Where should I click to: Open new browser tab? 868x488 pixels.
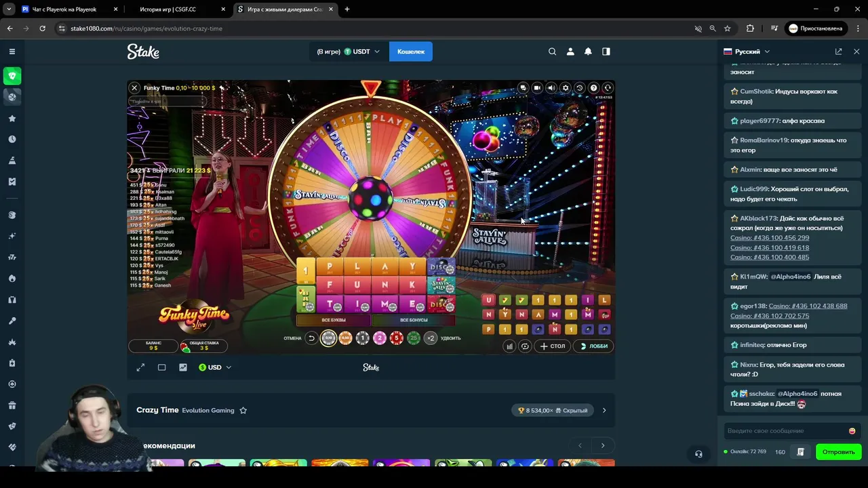347,9
